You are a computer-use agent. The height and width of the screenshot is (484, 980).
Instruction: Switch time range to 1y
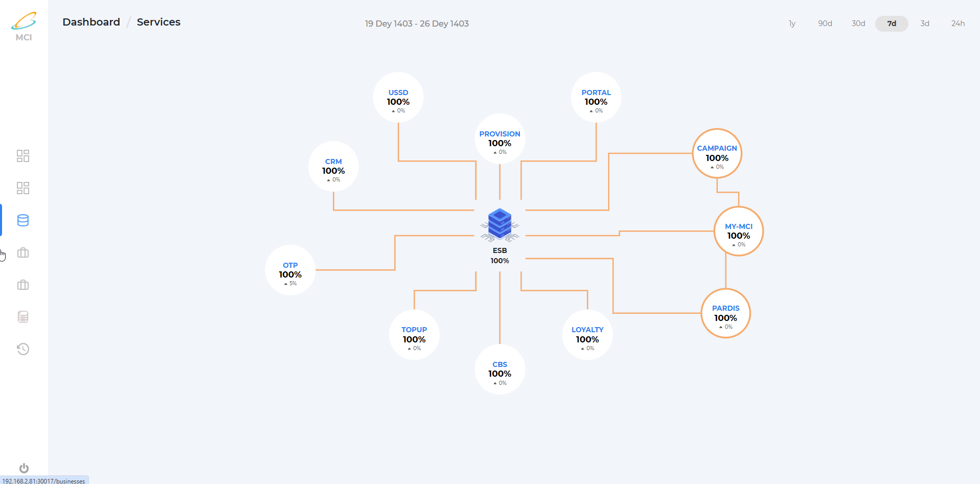pyautogui.click(x=792, y=24)
